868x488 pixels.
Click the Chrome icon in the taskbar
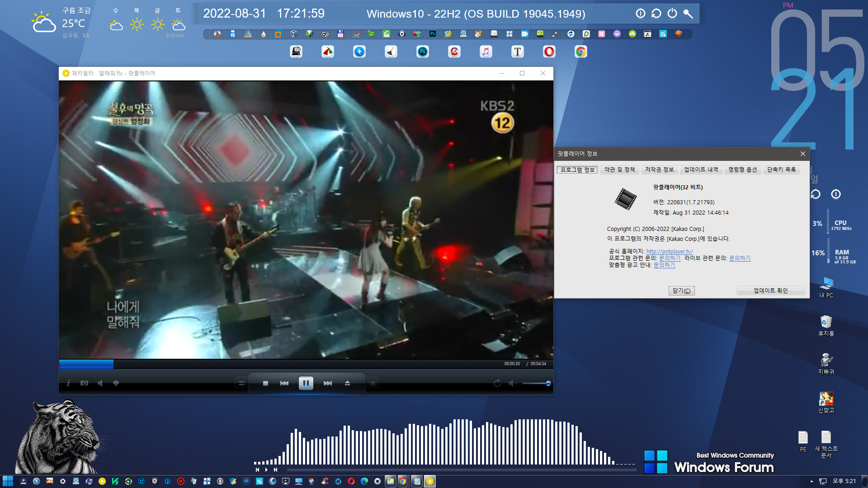tap(402, 482)
